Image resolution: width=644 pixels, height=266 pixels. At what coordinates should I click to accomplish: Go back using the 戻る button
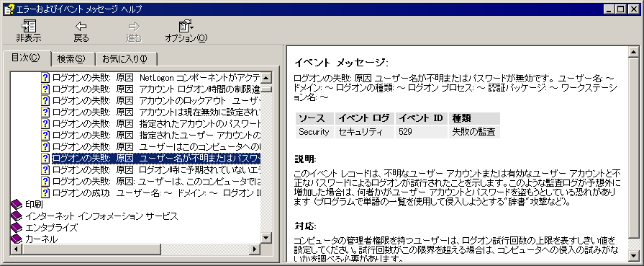coord(81,31)
